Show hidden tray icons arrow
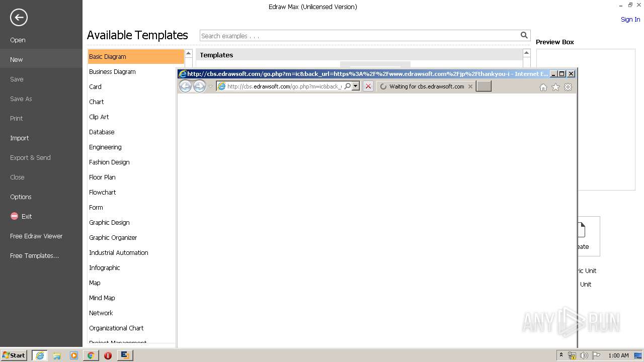 (561, 355)
